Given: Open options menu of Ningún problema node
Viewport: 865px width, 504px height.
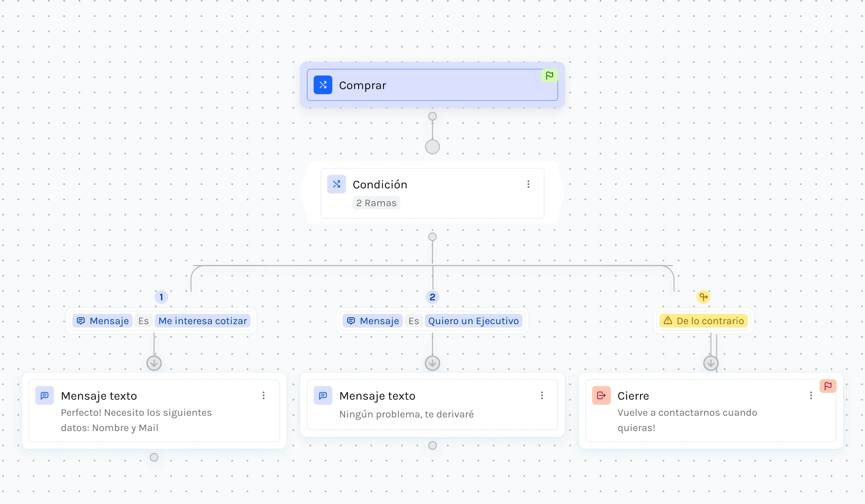Looking at the screenshot, I should 542,395.
